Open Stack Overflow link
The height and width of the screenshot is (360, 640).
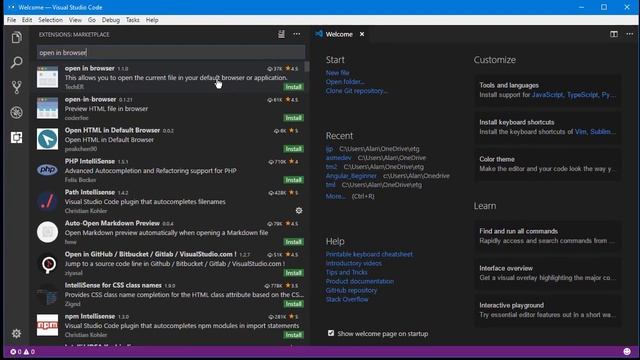pyautogui.click(x=347, y=299)
